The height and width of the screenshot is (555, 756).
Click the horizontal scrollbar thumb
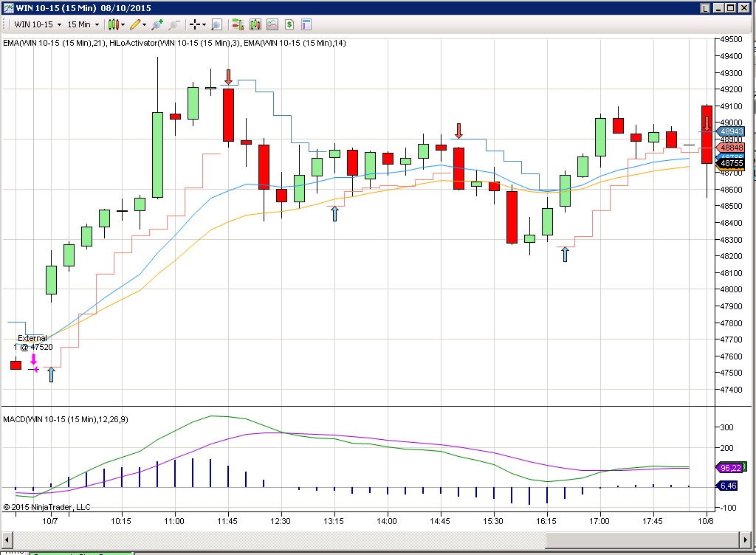pyautogui.click(x=643, y=539)
